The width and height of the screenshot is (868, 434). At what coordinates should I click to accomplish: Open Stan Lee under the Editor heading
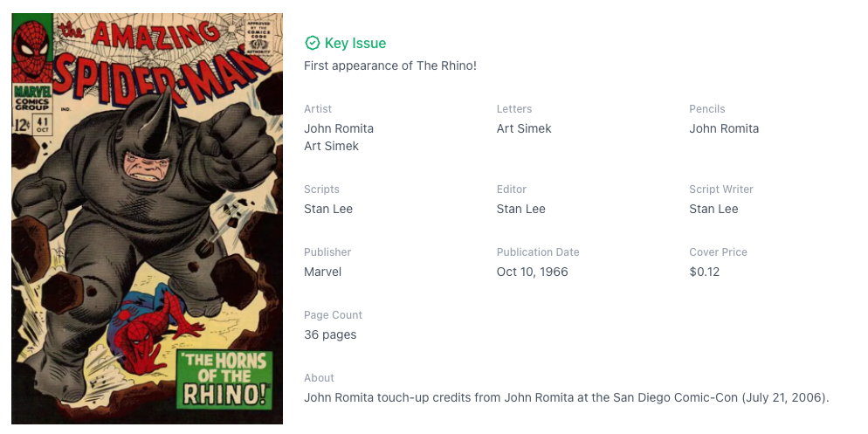click(521, 209)
